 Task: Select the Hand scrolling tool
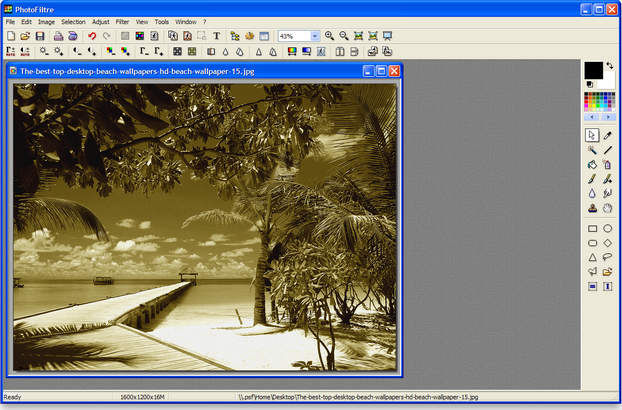pyautogui.click(x=607, y=208)
